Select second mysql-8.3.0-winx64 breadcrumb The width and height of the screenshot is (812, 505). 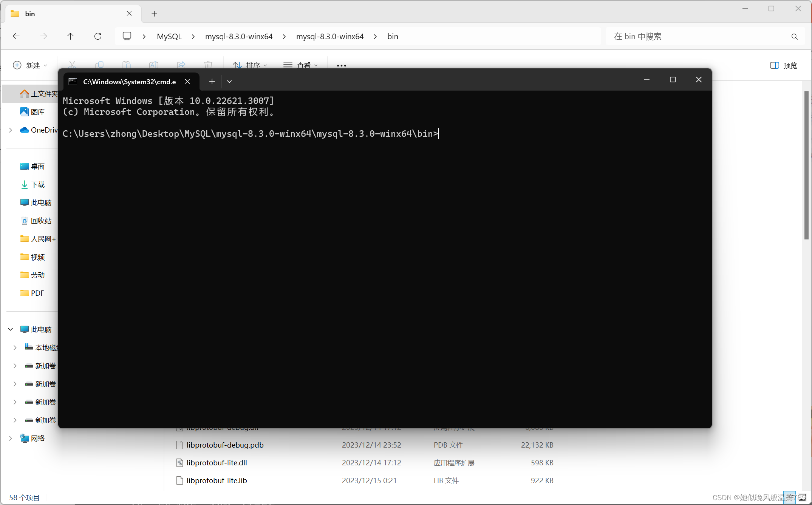point(330,37)
